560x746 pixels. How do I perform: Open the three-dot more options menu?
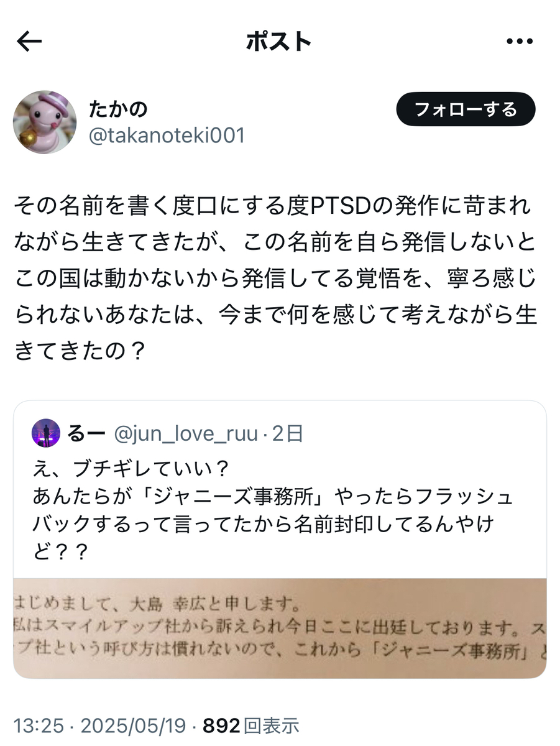520,42
